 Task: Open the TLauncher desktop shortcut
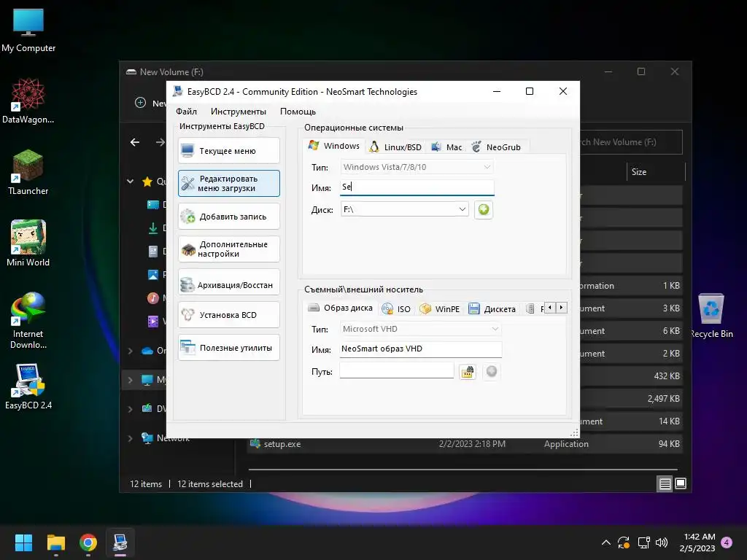pos(28,172)
